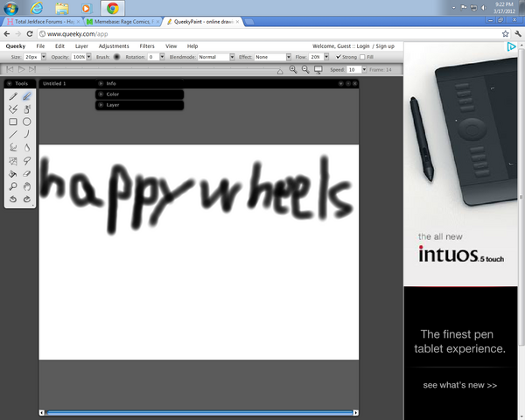The image size is (525, 420).
Task: Select the marquee Transform tool
Action: [13, 161]
